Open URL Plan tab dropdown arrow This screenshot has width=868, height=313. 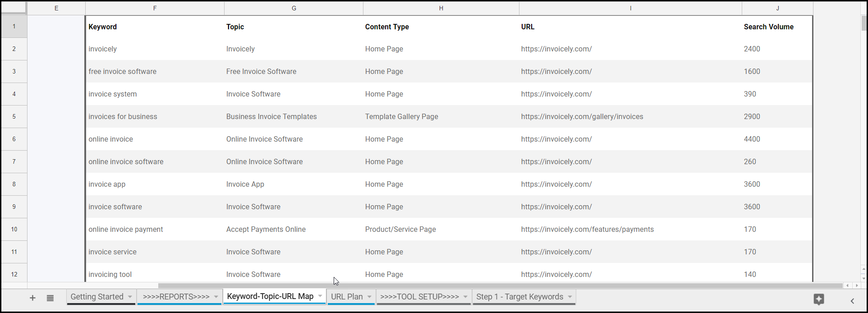click(x=369, y=297)
